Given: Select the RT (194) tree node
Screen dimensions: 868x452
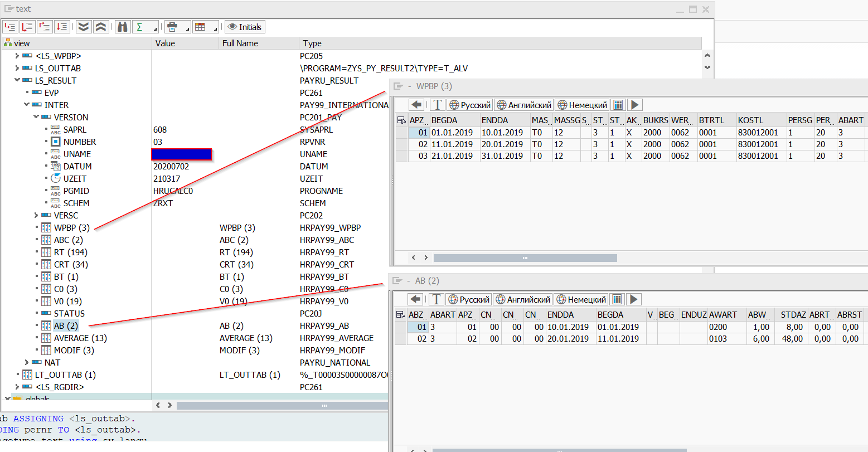Looking at the screenshot, I should click(x=71, y=252).
